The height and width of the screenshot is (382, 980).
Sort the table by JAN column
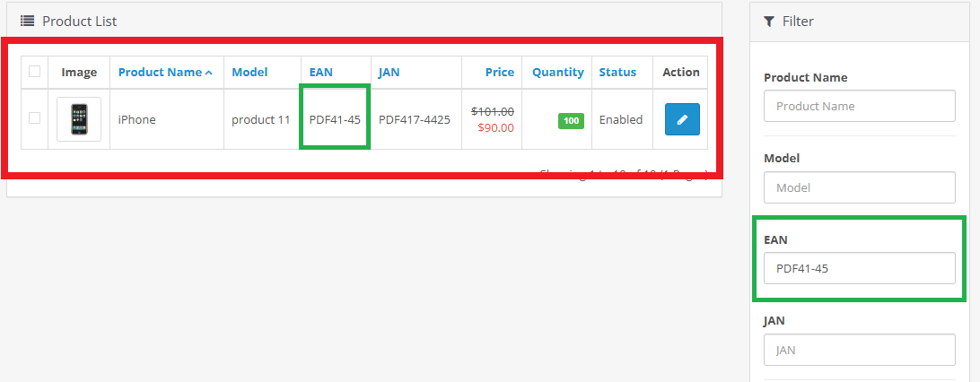pos(389,73)
